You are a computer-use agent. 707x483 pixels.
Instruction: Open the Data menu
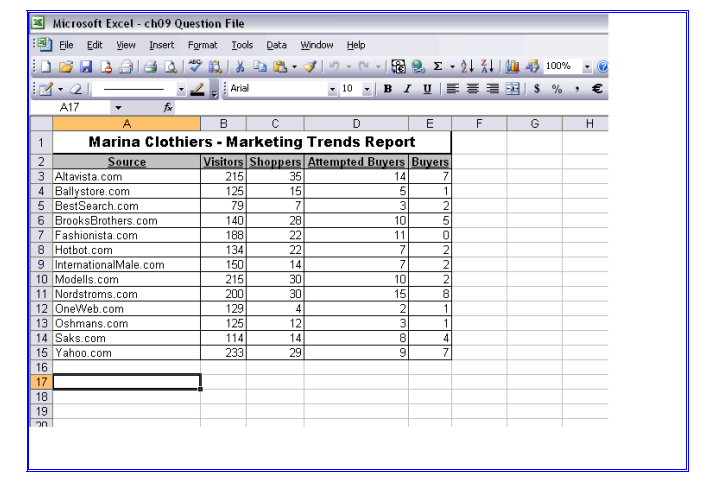click(276, 45)
